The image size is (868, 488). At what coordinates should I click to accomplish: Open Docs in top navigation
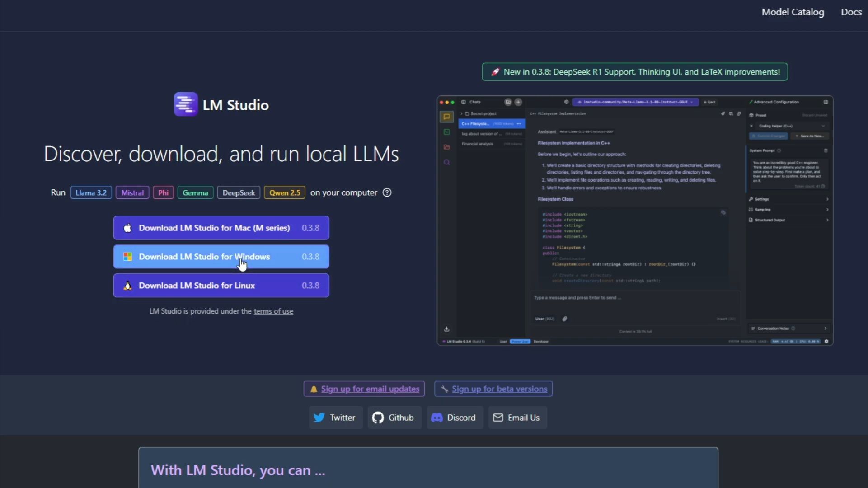tap(851, 12)
